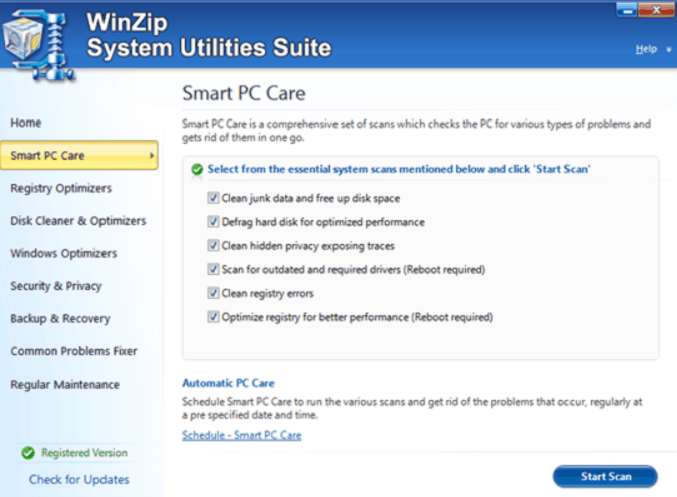Open Backup & Recovery section
The height and width of the screenshot is (497, 677).
(x=60, y=319)
